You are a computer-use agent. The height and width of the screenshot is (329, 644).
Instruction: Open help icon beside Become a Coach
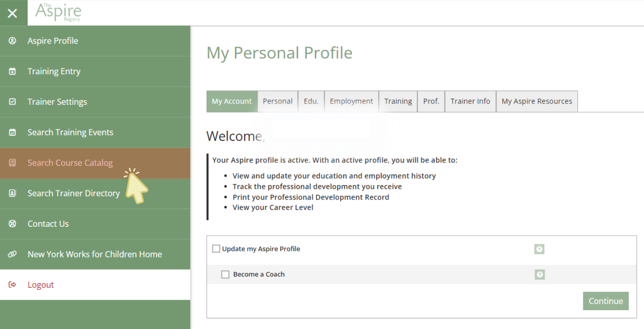click(539, 275)
